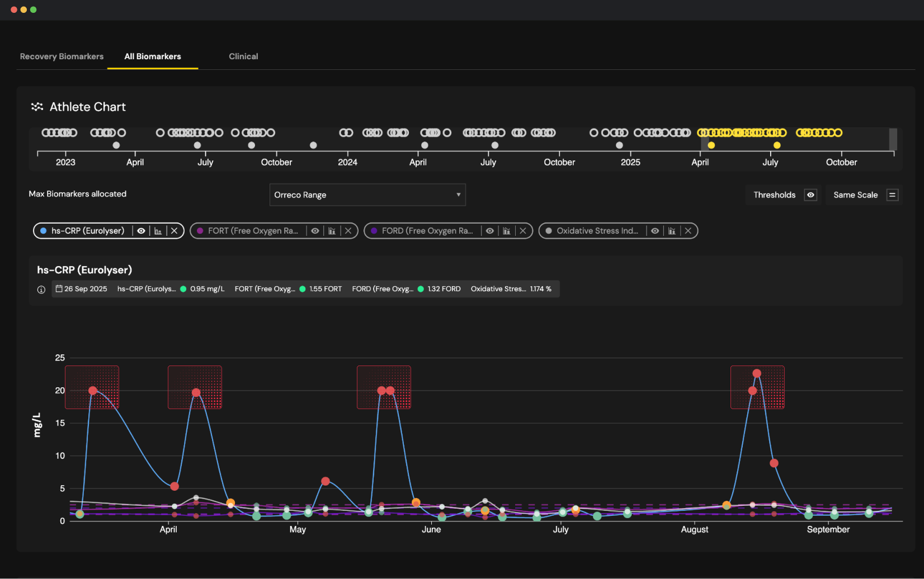Screen dimensions: 924x579
Task: Click the chart icon on the FORT chip
Action: tap(332, 230)
